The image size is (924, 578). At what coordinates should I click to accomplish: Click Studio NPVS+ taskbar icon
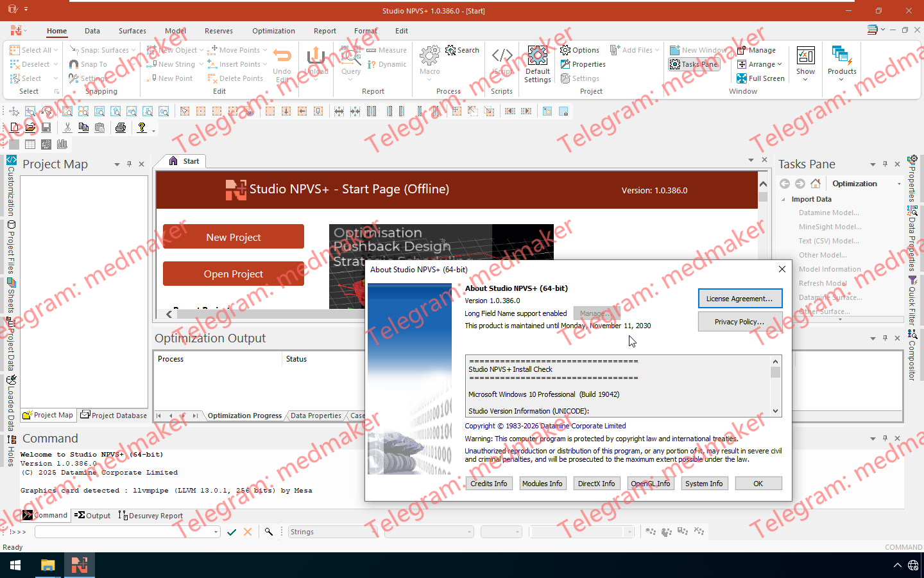79,565
